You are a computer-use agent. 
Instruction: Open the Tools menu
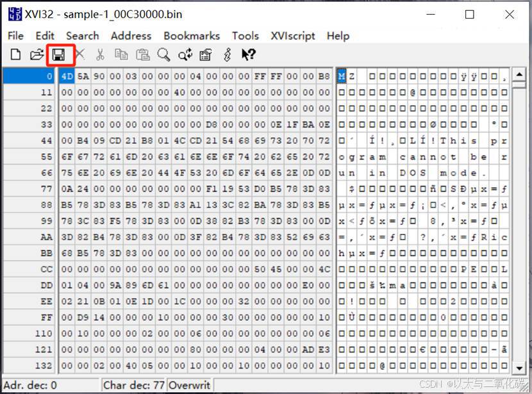pos(245,36)
